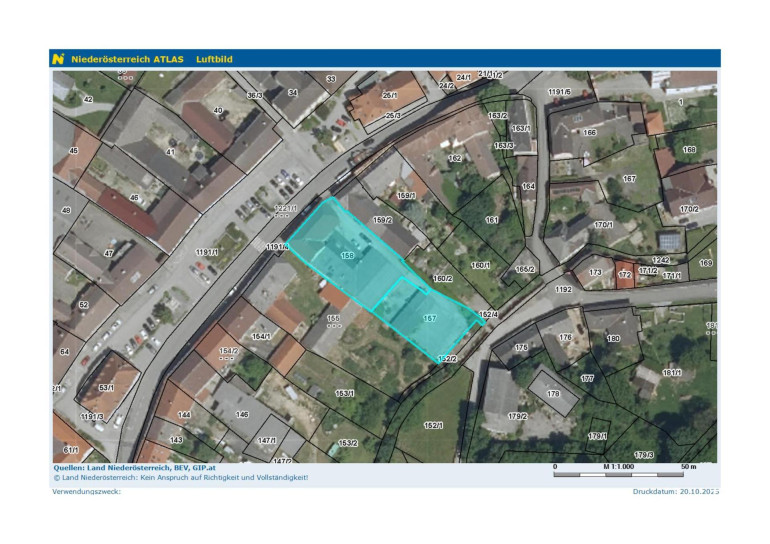
Task: Select parcel 152/1 on the green field
Action: point(432,425)
